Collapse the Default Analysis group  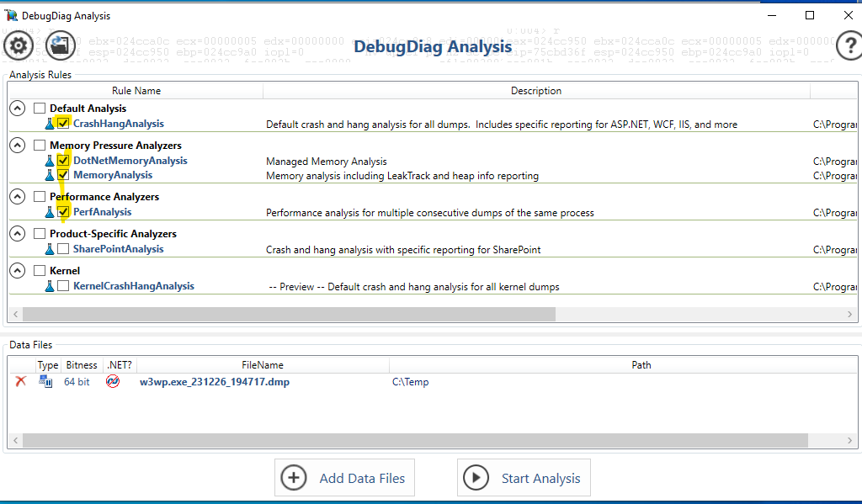pyautogui.click(x=18, y=109)
